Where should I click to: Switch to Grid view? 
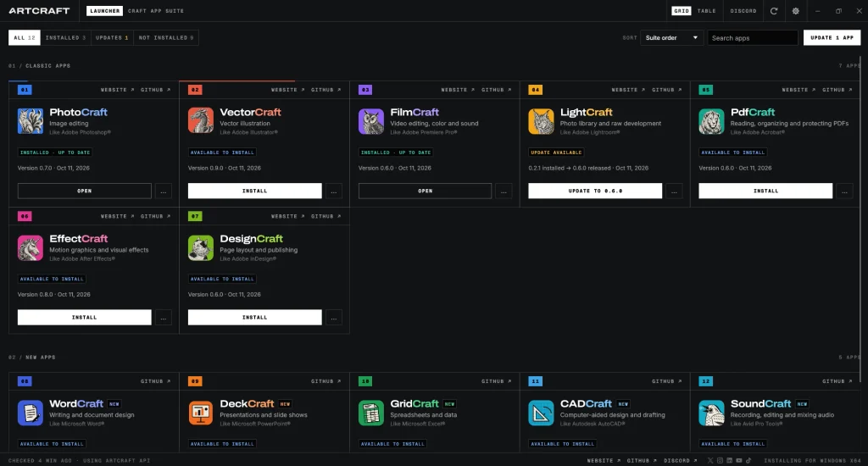point(682,10)
